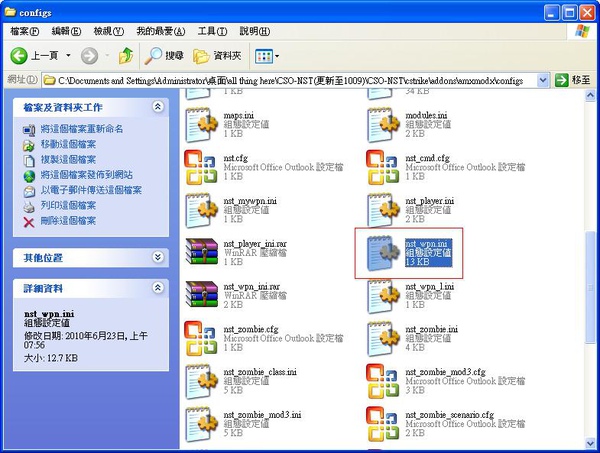Go up one folder level icon
Image resolution: width=600 pixels, height=453 pixels.
(x=126, y=56)
